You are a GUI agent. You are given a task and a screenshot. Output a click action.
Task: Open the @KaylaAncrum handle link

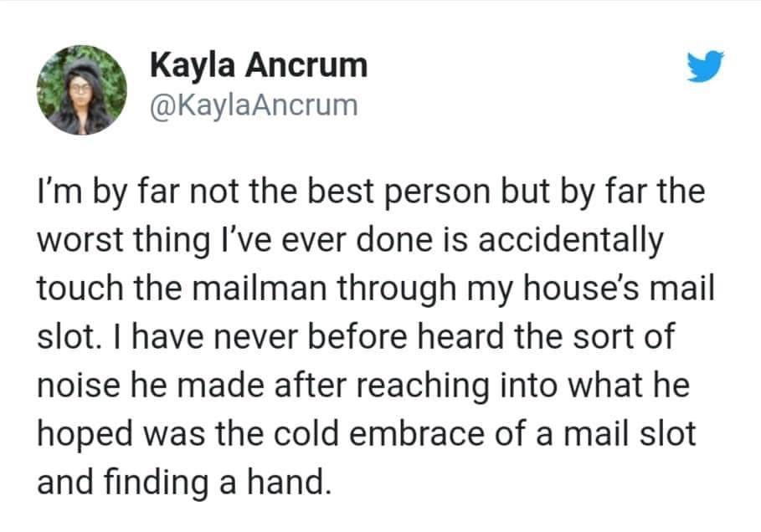point(254,105)
